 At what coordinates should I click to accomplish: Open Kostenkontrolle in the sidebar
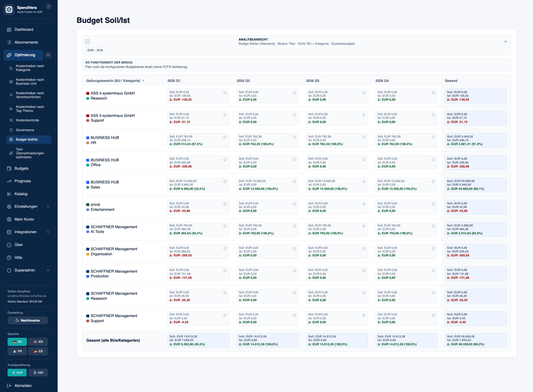pyautogui.click(x=27, y=120)
